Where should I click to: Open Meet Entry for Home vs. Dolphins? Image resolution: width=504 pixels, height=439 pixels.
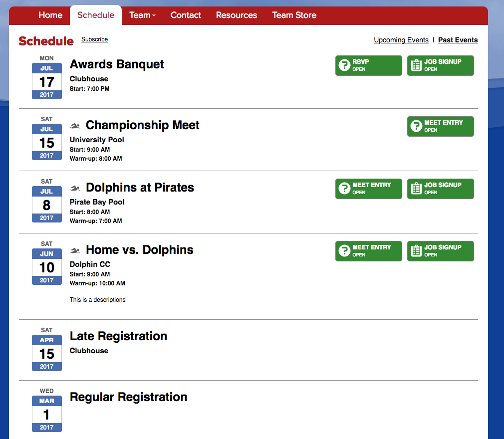coord(368,251)
